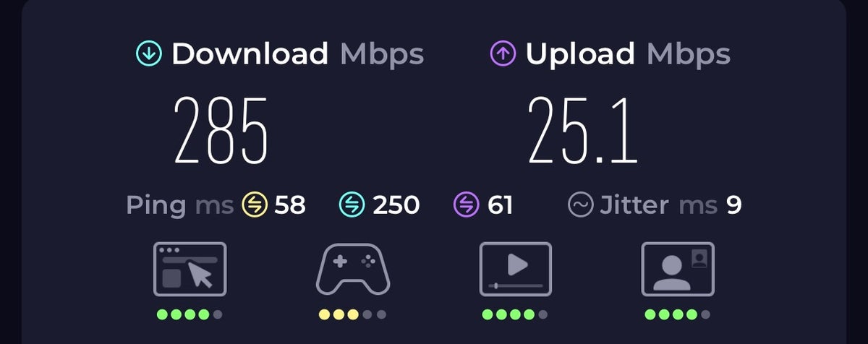Click the Download Mbps label
This screenshot has width=868, height=344.
(297, 53)
